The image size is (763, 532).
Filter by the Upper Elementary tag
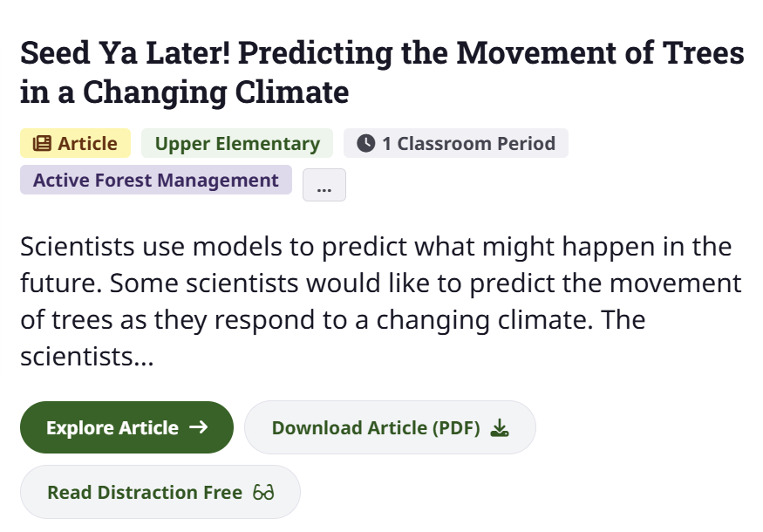237,144
